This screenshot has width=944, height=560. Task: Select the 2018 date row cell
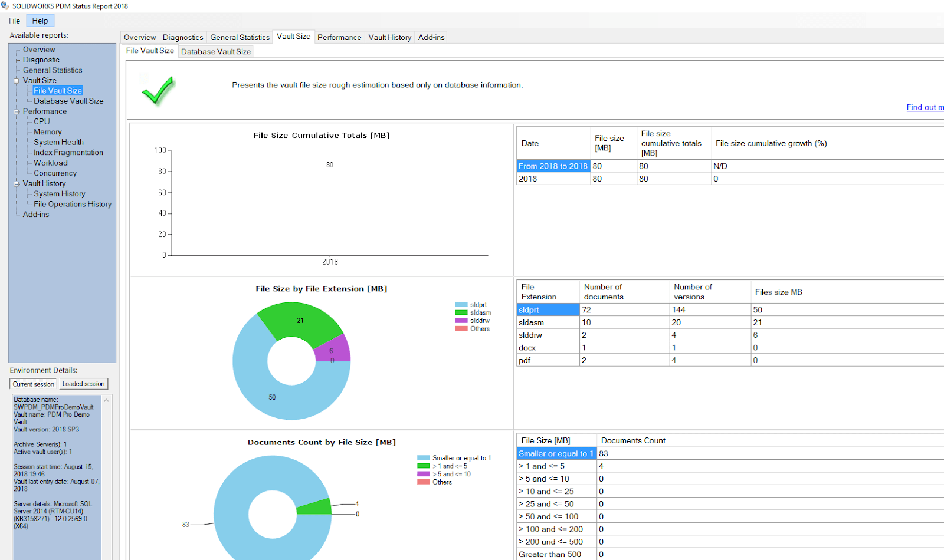(x=553, y=179)
